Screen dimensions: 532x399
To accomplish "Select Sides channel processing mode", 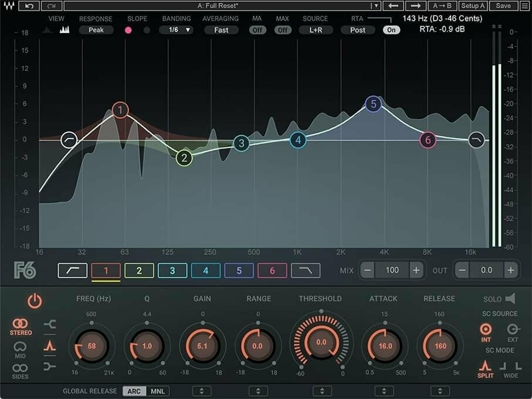I will tap(19, 367).
